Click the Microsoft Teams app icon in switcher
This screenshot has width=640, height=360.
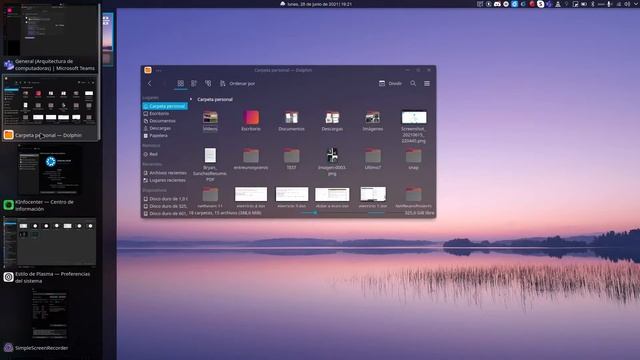click(9, 64)
